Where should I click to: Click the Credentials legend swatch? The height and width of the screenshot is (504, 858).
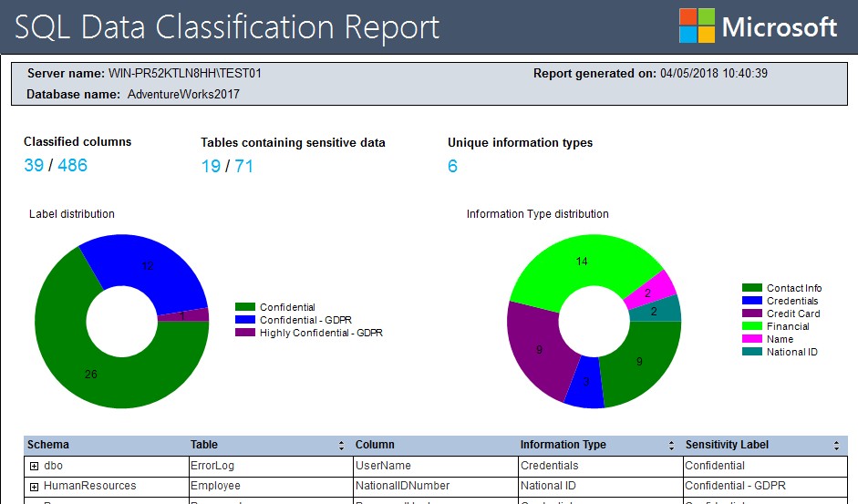click(752, 301)
